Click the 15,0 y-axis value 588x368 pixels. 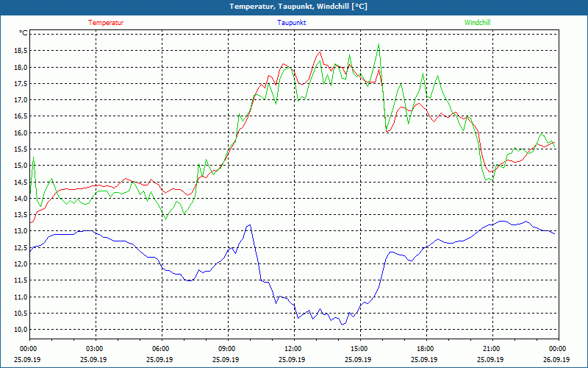[21, 166]
